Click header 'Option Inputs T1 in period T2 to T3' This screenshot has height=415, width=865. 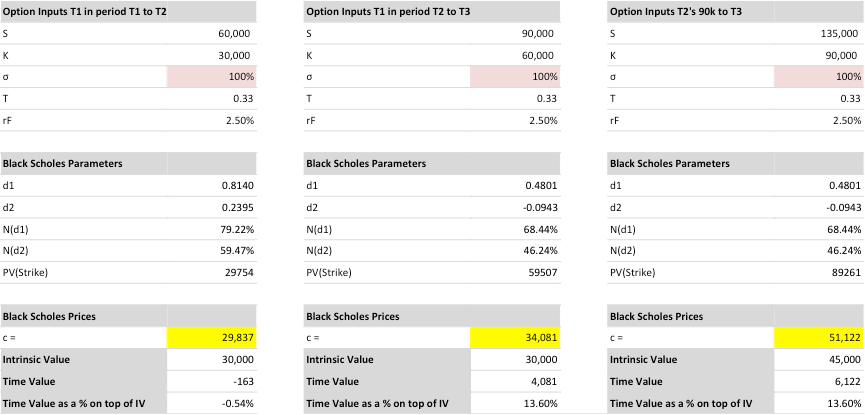point(388,12)
